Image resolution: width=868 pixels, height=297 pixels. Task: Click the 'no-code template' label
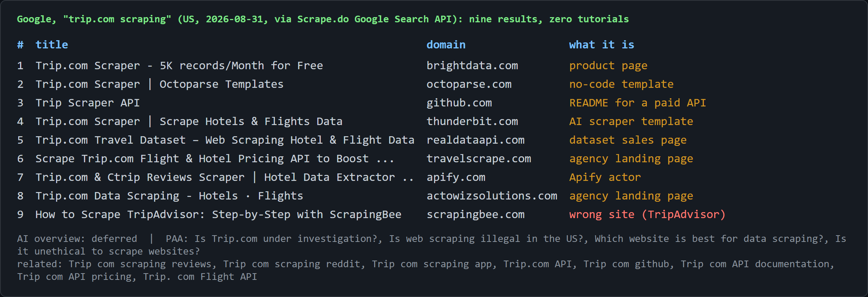click(x=621, y=84)
